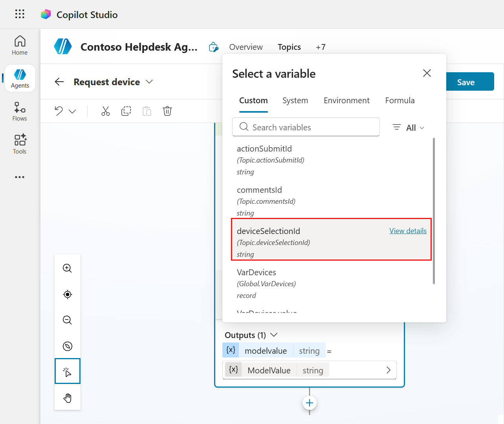Click the search magnifier icon
504x424 pixels.
click(244, 127)
